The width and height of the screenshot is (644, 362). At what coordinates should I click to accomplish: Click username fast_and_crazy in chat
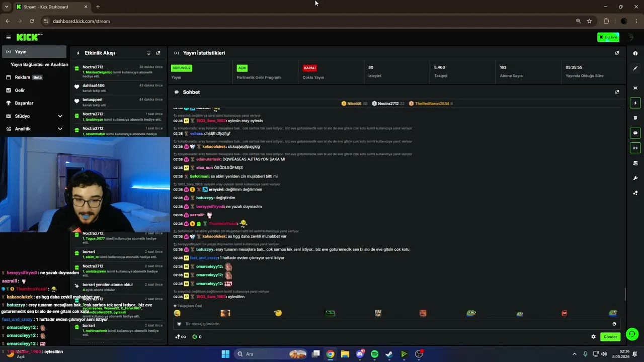point(204,258)
